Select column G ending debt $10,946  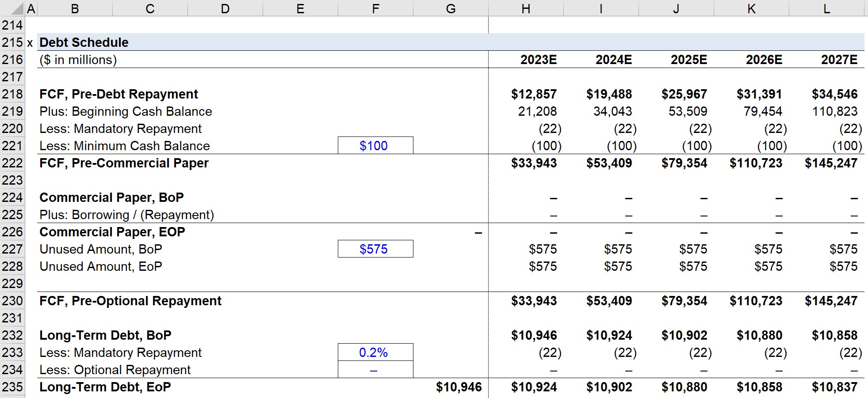459,387
